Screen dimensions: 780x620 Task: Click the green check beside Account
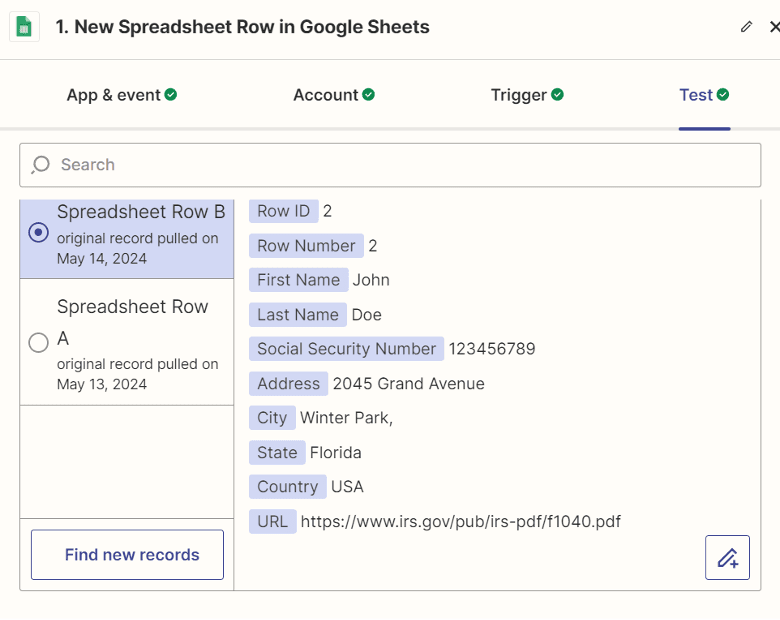pos(368,95)
